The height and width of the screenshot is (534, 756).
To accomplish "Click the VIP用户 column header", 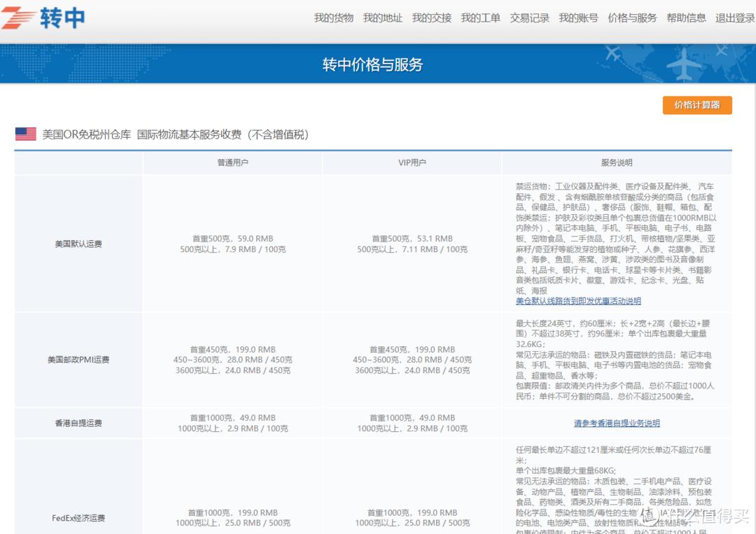I will coord(412,162).
